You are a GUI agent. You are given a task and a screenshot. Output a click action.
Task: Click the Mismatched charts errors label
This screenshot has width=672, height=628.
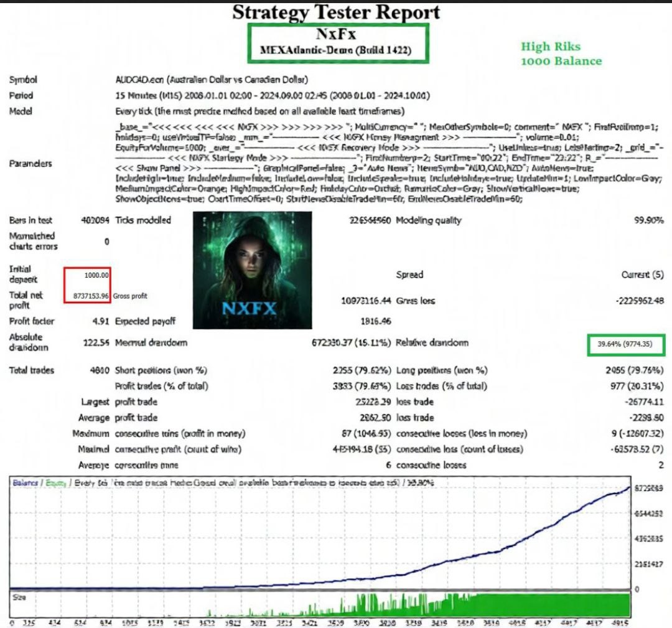pos(34,241)
